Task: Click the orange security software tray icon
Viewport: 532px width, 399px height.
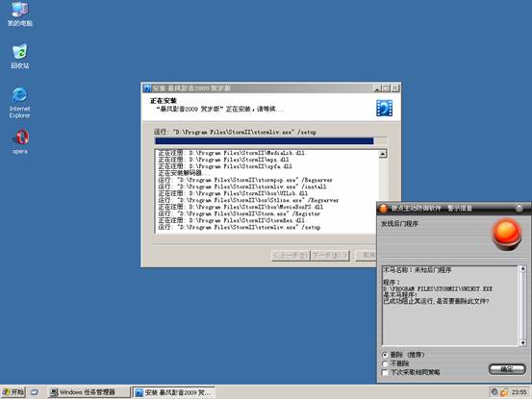Action: [x=504, y=392]
